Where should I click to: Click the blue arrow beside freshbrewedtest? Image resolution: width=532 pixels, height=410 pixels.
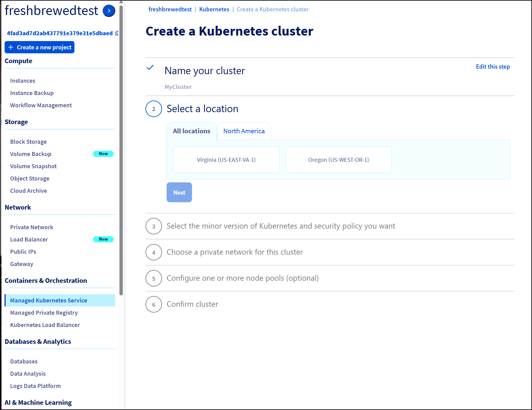(109, 11)
